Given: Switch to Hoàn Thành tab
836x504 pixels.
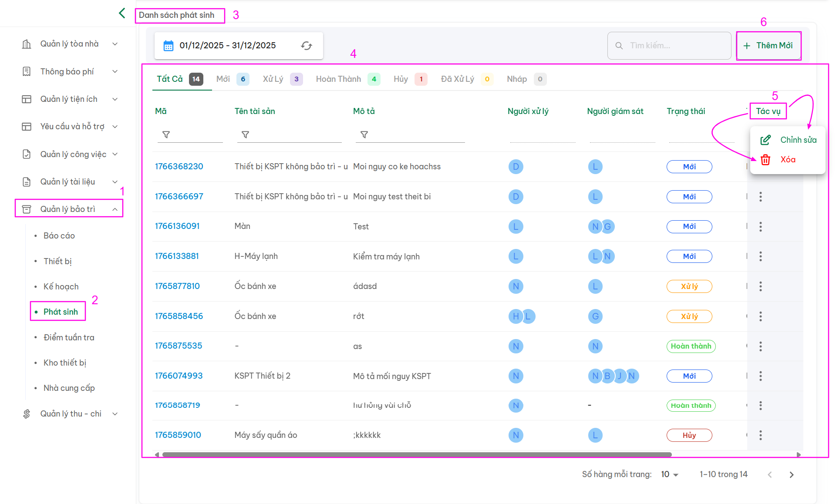Looking at the screenshot, I should click(338, 79).
